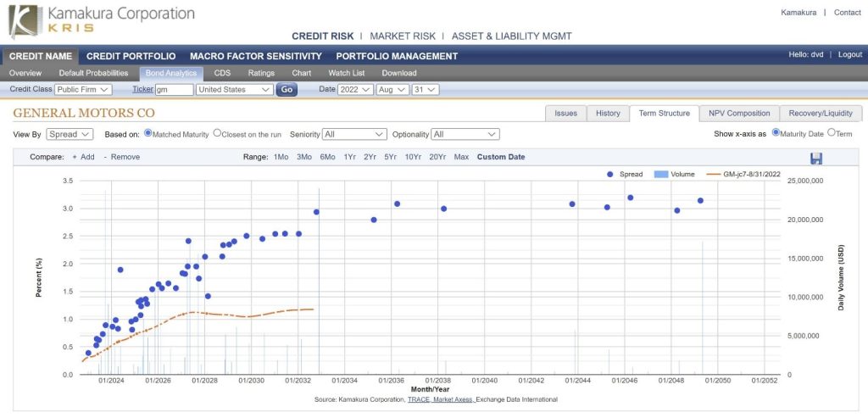
Task: Select the Term Structure tab
Action: [x=665, y=114]
